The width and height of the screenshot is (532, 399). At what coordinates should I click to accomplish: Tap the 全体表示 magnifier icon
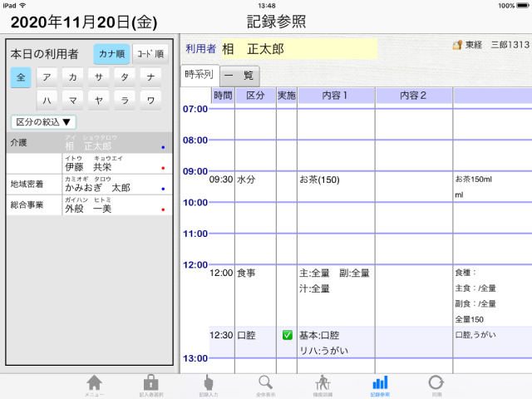[265, 384]
